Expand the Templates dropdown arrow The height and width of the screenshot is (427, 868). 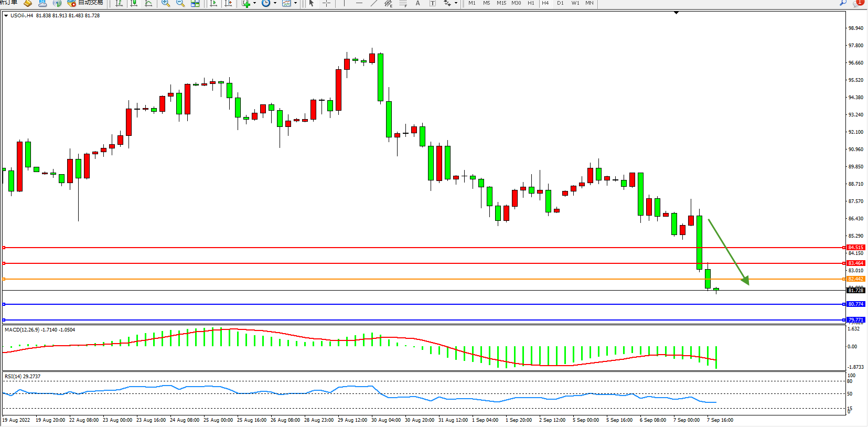pyautogui.click(x=295, y=3)
